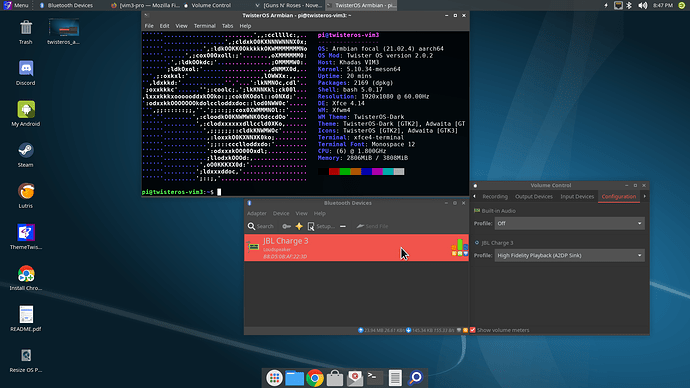Click Search in the Bluetooth Devices toolbar
690x388 pixels.
[x=261, y=226]
